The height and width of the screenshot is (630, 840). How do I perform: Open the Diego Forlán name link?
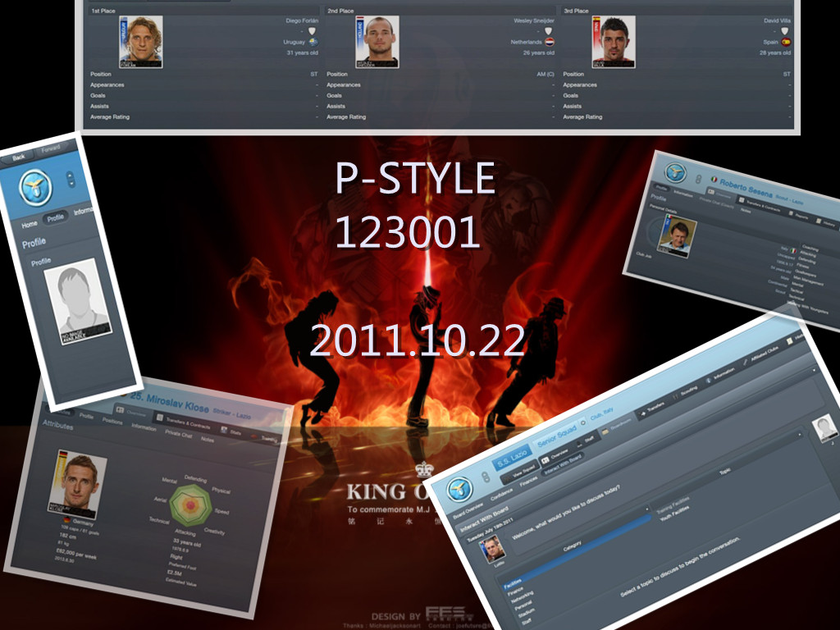click(302, 21)
